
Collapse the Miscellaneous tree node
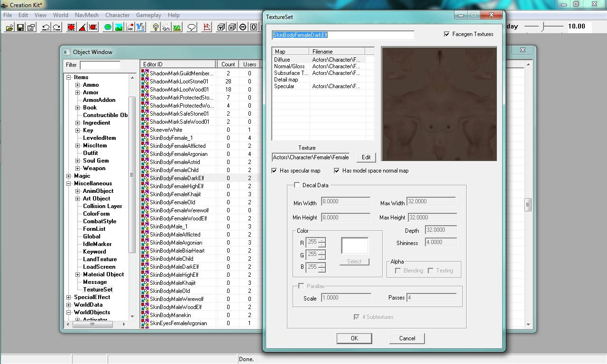pos(69,183)
